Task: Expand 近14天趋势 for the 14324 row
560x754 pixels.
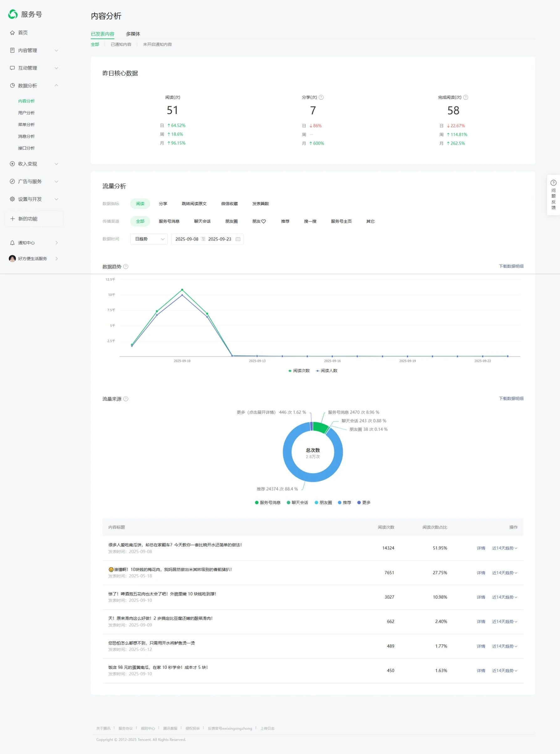Action: pyautogui.click(x=505, y=548)
